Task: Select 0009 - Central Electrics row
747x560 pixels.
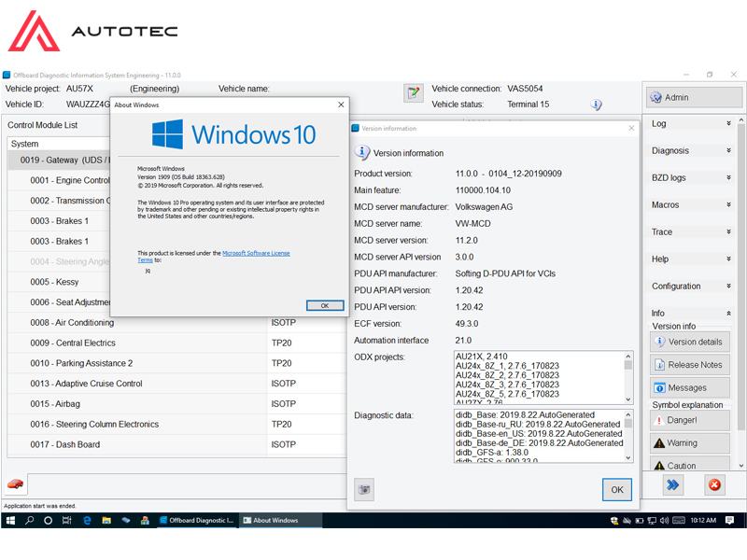Action: click(176, 343)
